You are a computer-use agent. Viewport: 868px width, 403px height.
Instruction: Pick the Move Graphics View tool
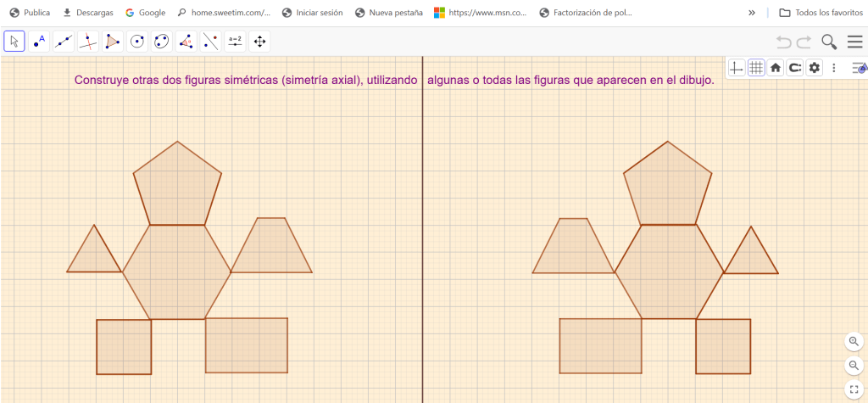click(x=259, y=42)
